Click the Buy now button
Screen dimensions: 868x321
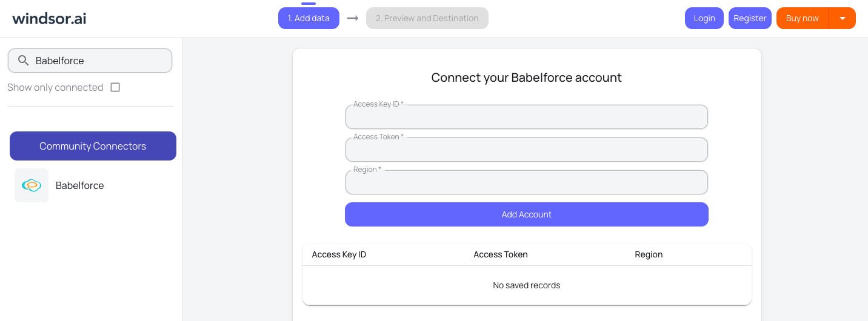pos(802,18)
